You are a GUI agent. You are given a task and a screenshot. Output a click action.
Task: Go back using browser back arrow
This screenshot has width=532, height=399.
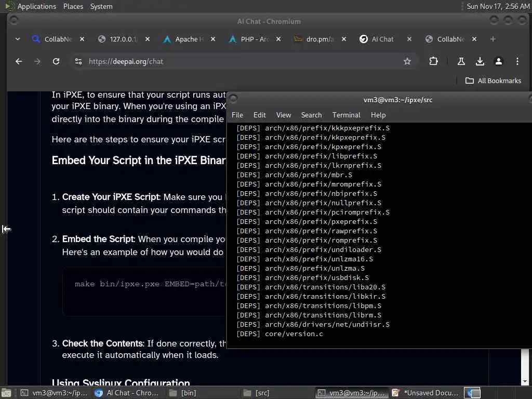click(x=19, y=61)
